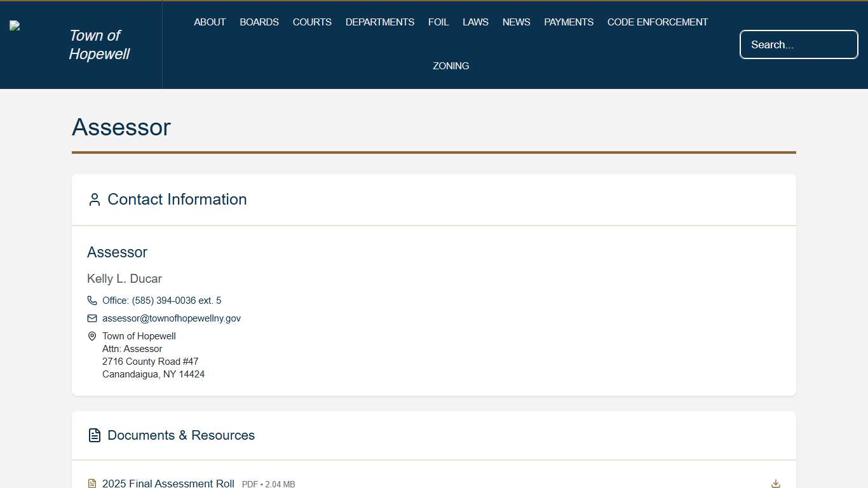Go to the FOIL page
Screen dimensions: 868x488
coord(438,22)
